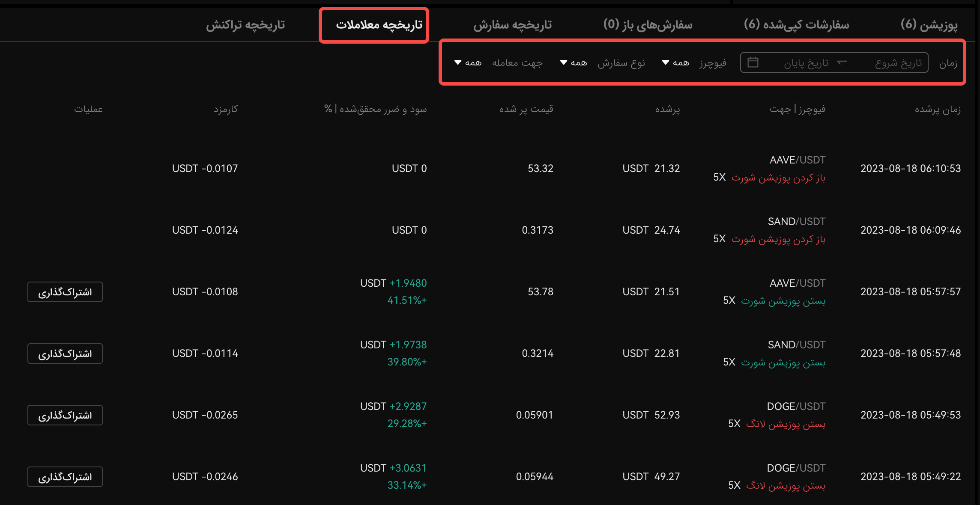Open the تاریخچه تراکنش tab

pos(245,25)
